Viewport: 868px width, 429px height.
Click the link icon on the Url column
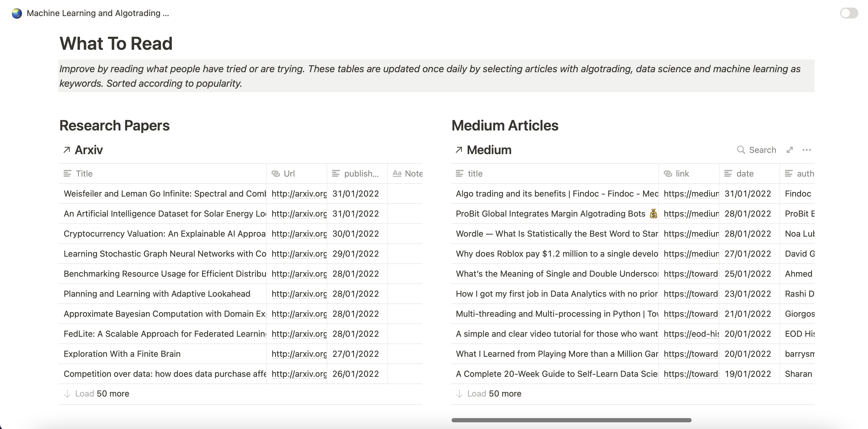[275, 174]
